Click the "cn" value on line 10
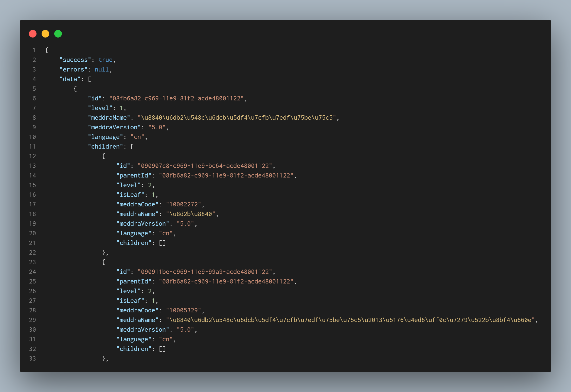The image size is (571, 392). [x=137, y=137]
